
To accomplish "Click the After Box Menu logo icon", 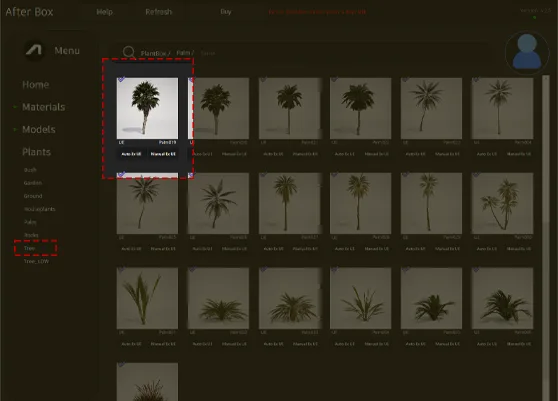I will tap(34, 51).
